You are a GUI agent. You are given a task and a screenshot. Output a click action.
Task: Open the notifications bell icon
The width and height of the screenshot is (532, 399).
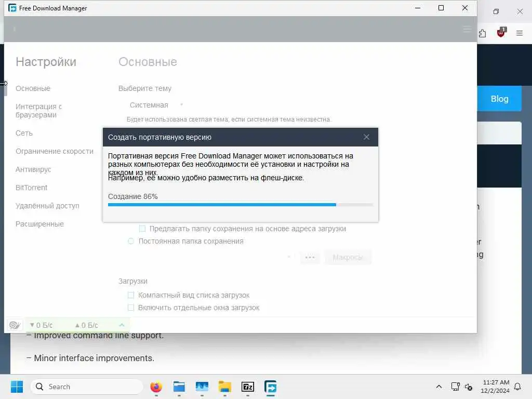(517, 387)
